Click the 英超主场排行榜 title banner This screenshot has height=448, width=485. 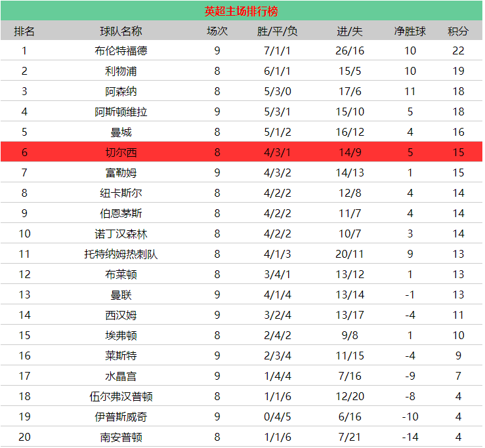(240, 11)
